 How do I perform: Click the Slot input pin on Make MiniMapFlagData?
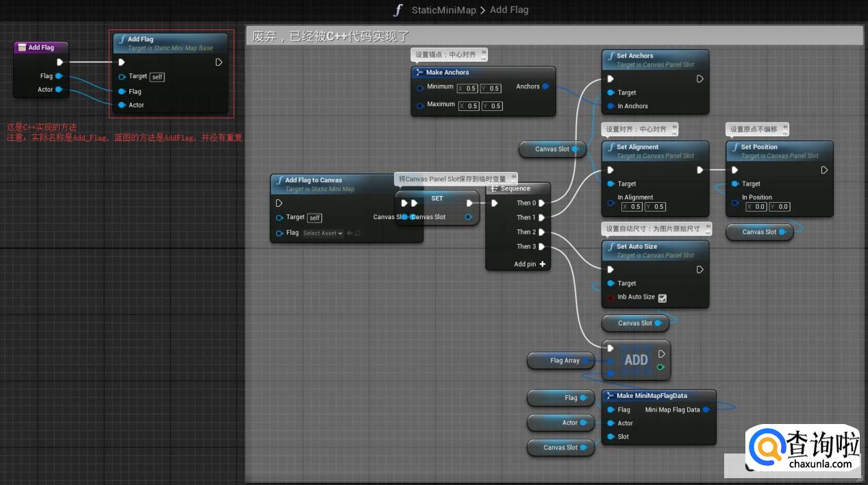pyautogui.click(x=610, y=436)
